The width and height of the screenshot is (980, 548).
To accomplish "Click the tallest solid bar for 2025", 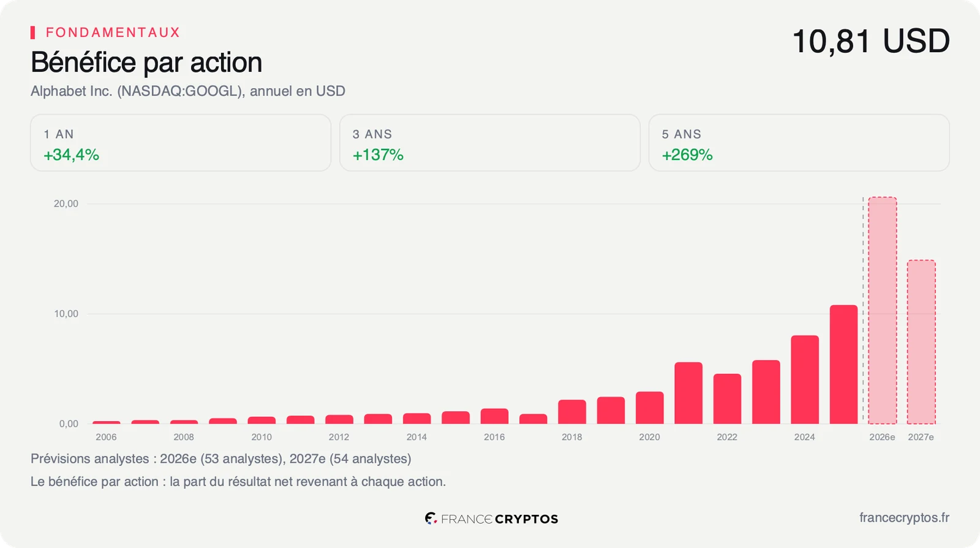I will pos(843,364).
